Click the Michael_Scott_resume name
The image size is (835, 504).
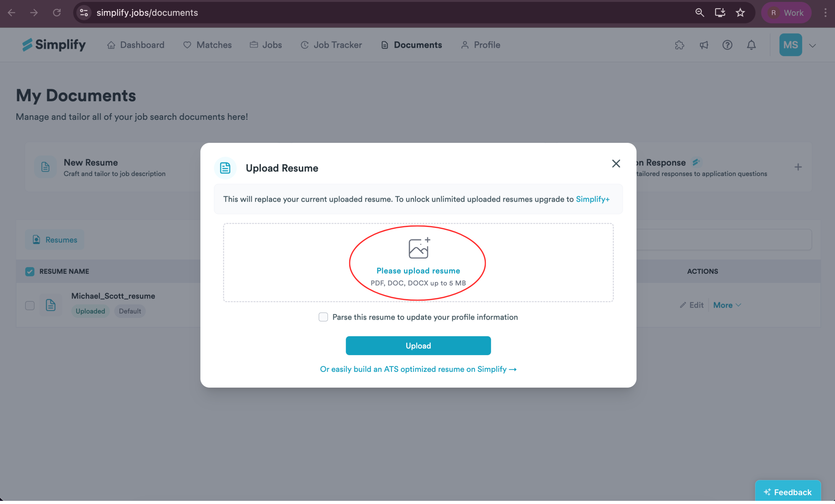pos(113,296)
